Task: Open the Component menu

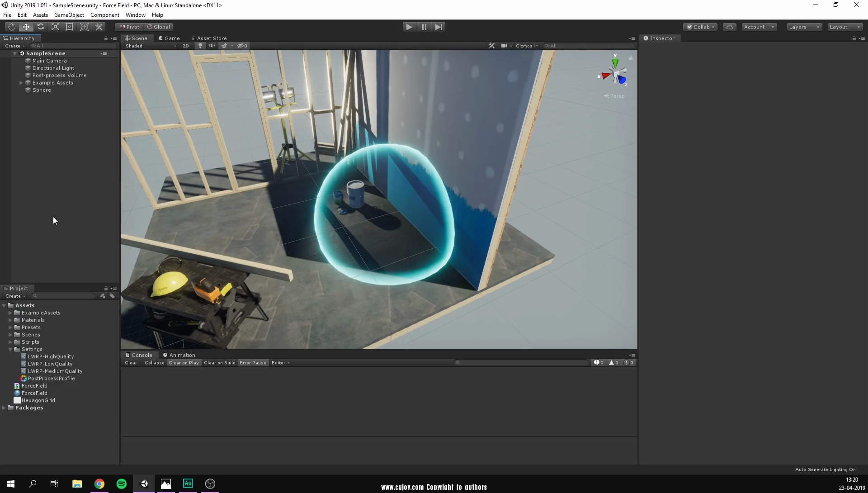Action: click(104, 15)
